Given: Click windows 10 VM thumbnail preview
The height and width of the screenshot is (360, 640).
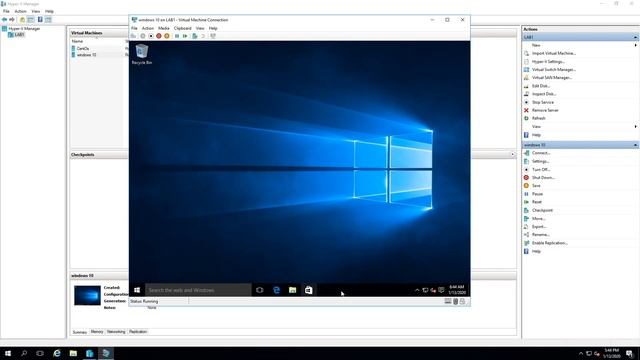Looking at the screenshot, I should point(87,296).
